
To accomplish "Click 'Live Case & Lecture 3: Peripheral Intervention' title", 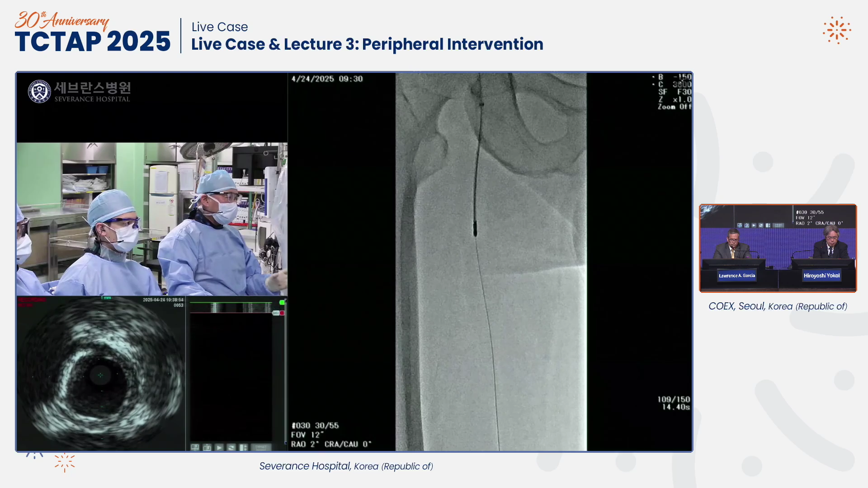I will point(367,44).
